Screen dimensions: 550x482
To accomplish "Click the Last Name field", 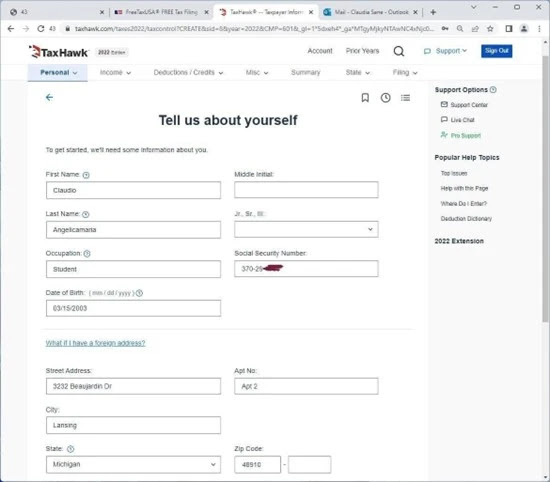I will pos(133,230).
